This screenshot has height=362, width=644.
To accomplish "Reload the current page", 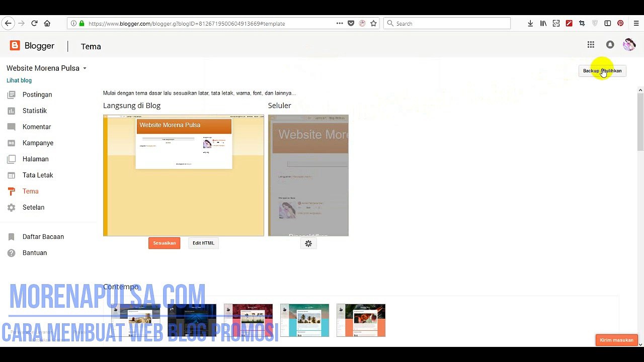I will (x=34, y=23).
